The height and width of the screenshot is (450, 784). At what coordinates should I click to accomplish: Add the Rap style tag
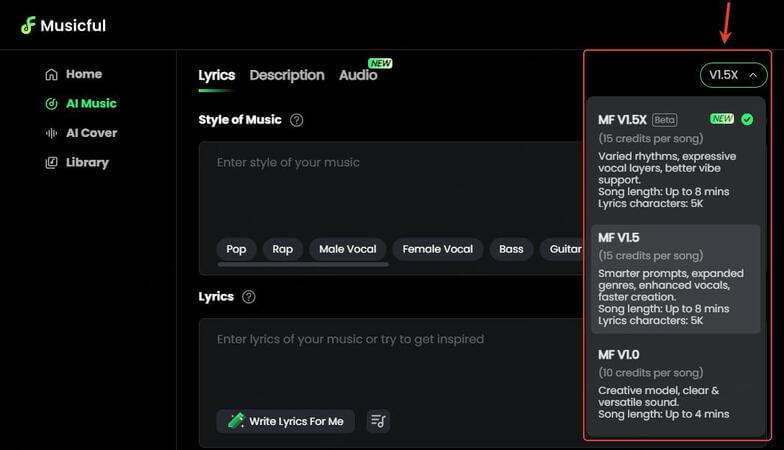(x=282, y=249)
